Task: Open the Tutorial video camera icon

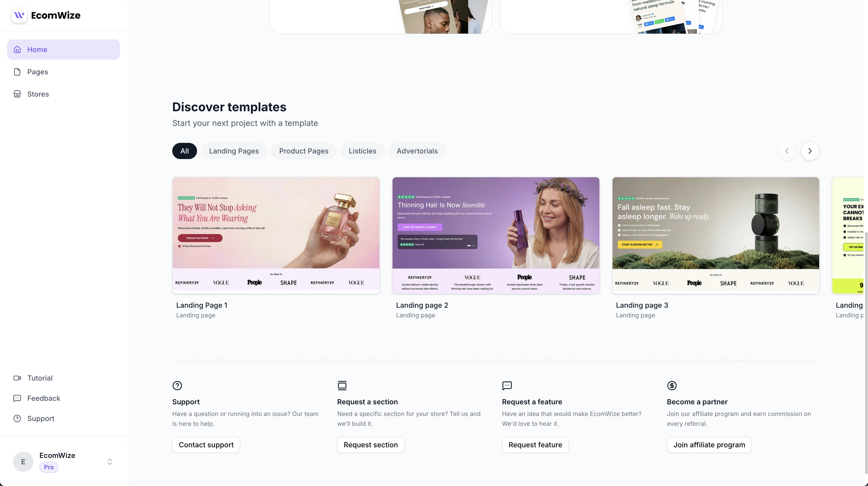Action: (x=17, y=378)
